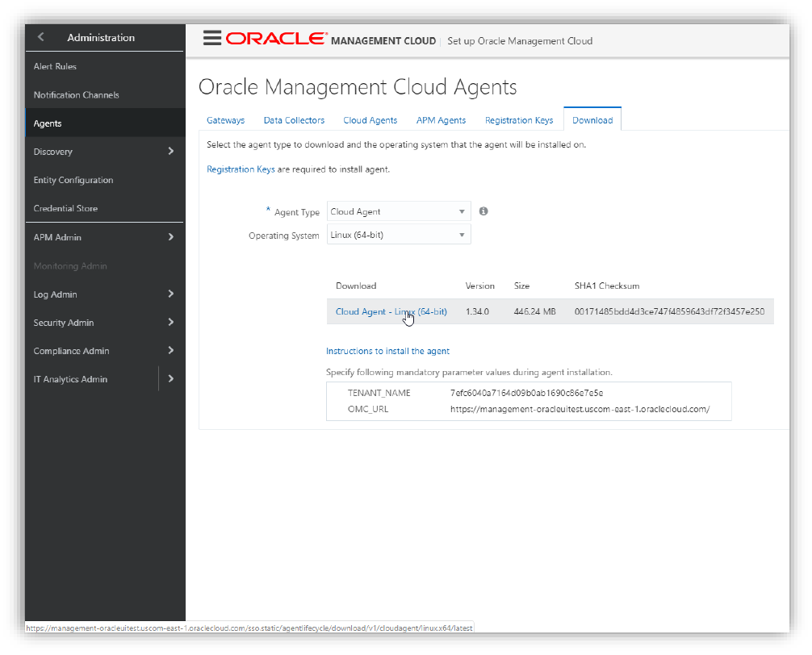Expand the IT Analytics Admin submenu arrow
Viewport: 812px width, 655px height.
pos(171,378)
